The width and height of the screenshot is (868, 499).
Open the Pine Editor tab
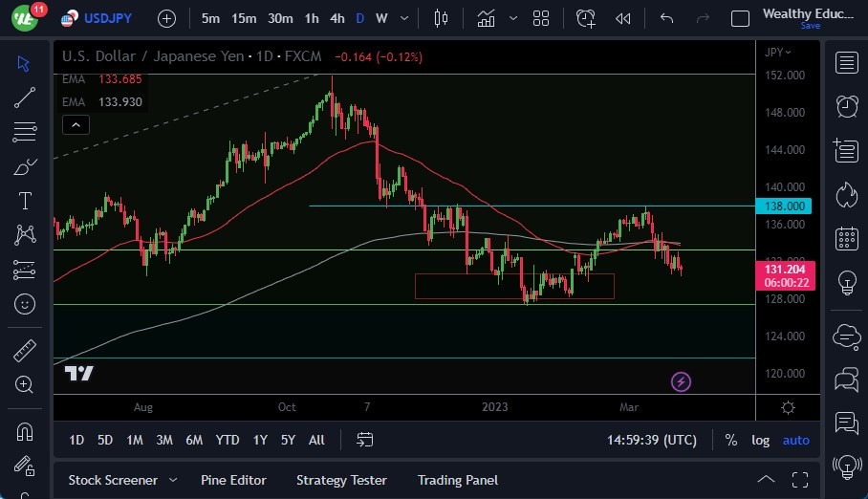point(233,480)
